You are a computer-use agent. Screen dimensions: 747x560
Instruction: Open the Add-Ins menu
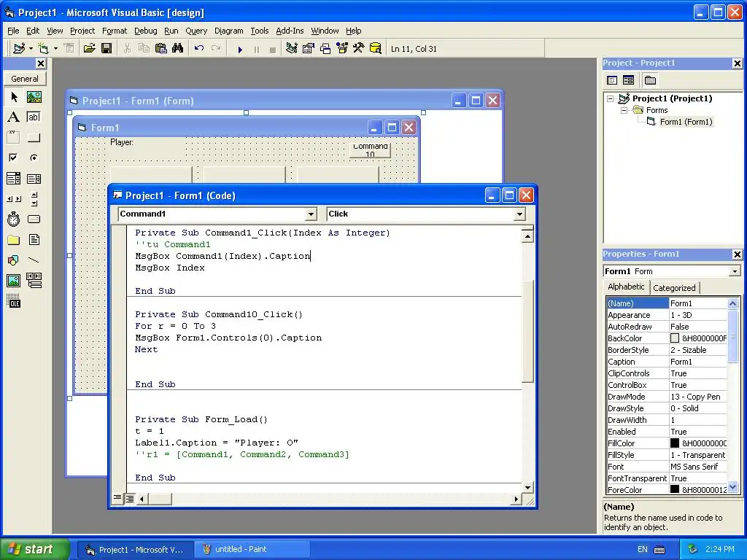coord(290,31)
